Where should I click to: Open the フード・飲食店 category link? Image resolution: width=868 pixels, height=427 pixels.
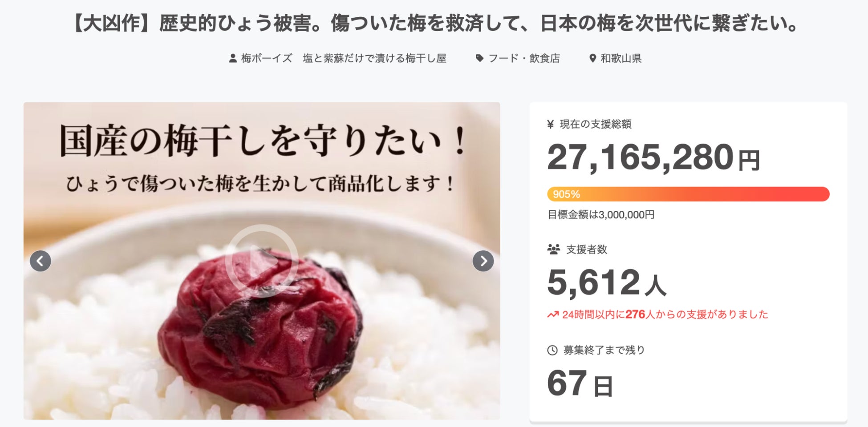click(524, 58)
